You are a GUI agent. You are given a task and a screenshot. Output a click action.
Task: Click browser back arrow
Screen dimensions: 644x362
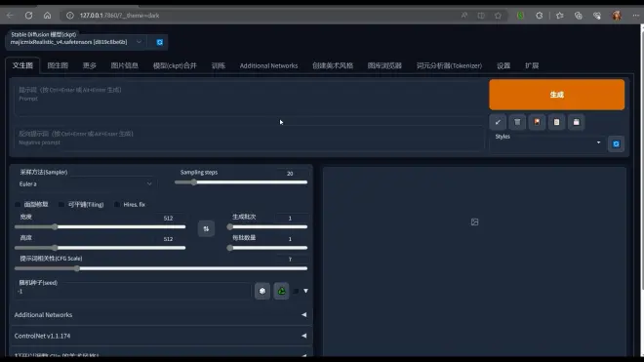10,16
